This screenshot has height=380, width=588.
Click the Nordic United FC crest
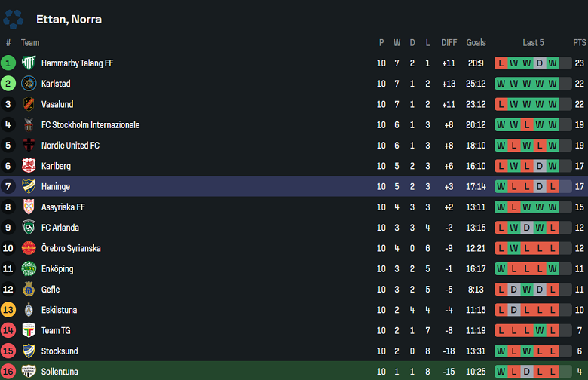[29, 146]
